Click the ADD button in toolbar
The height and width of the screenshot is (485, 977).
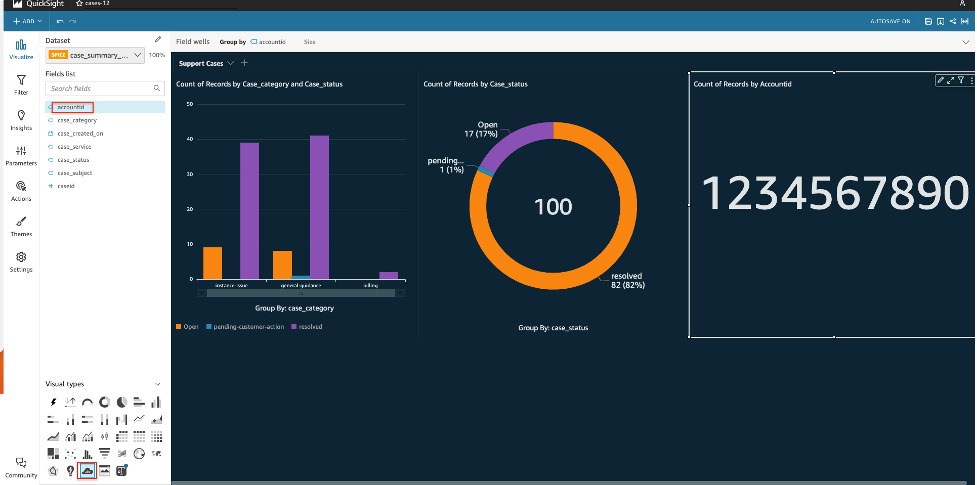[x=28, y=21]
